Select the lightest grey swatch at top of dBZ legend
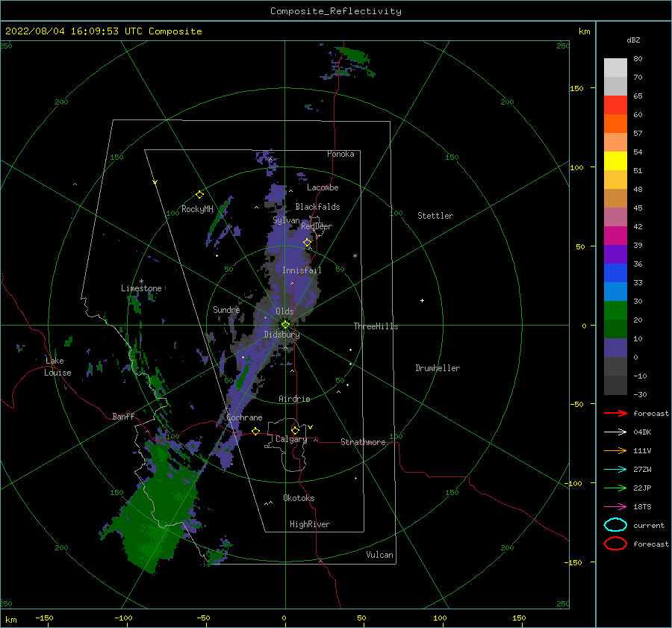Screen dimensions: 672x628 coord(615,68)
